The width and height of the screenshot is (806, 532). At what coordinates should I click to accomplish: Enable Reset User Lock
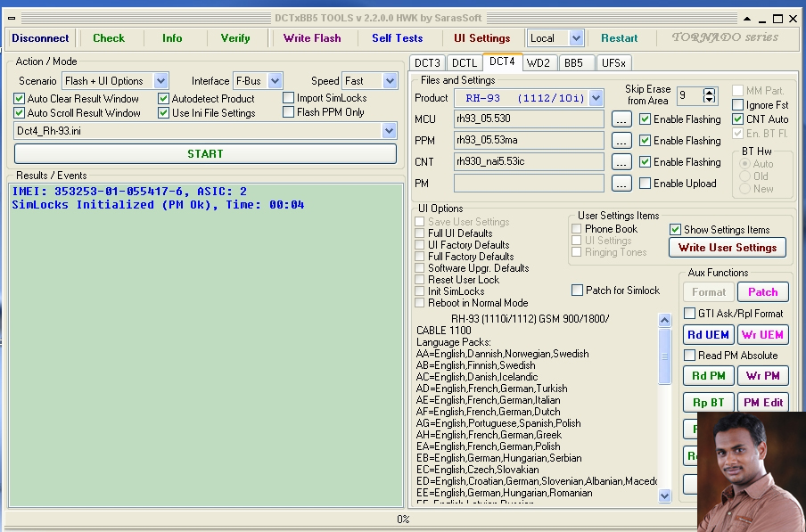pos(420,280)
